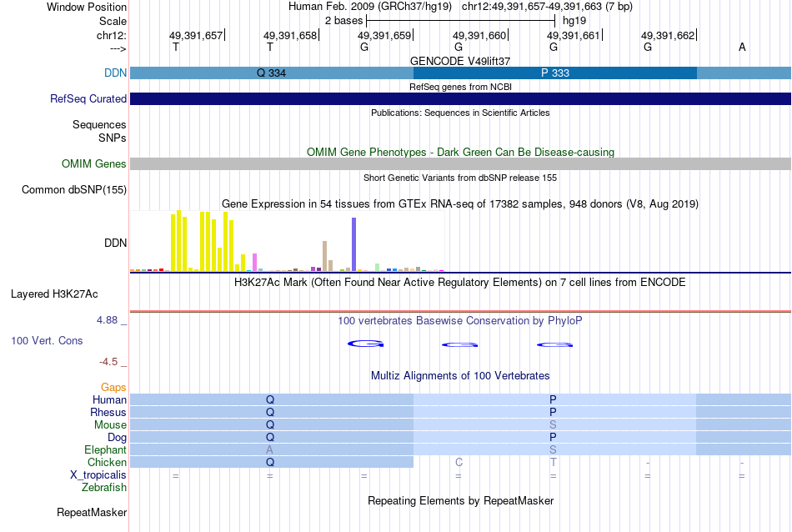The width and height of the screenshot is (792, 532).
Task: Click 100 vertebrates Basewise Conservation by PhyloP title
Action: (x=460, y=320)
